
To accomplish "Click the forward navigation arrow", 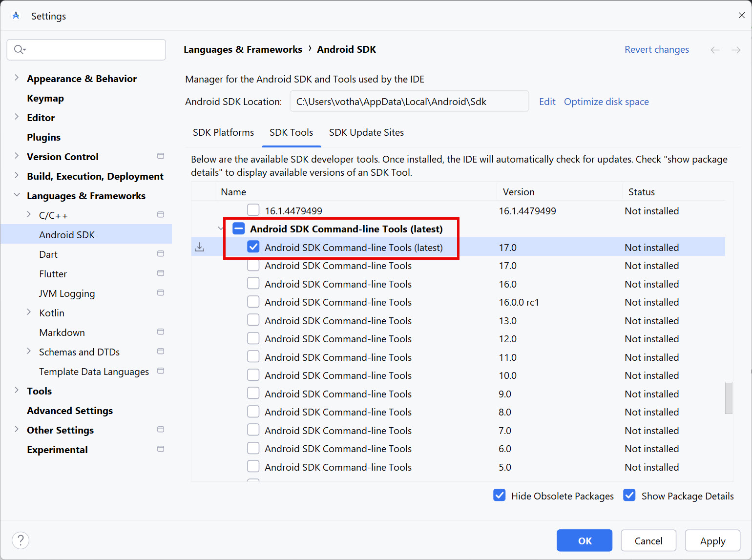I will (736, 50).
